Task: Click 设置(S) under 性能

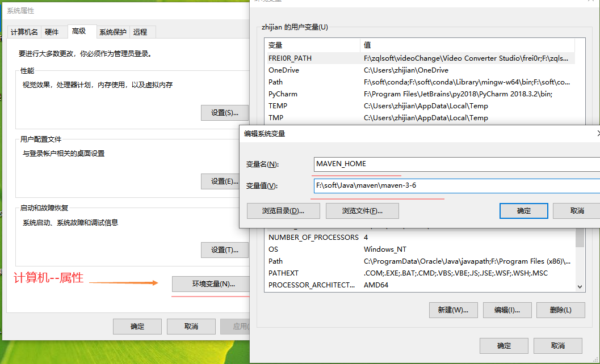Action: pyautogui.click(x=224, y=112)
